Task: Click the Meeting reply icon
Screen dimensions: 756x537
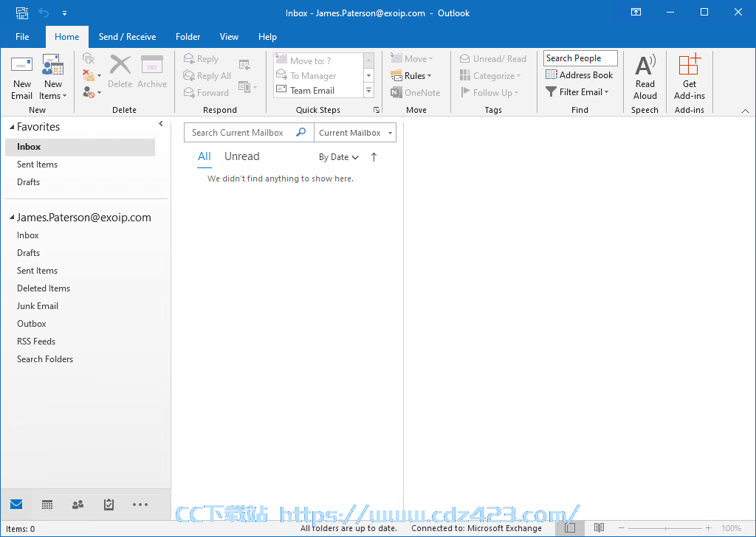Action: tap(244, 64)
